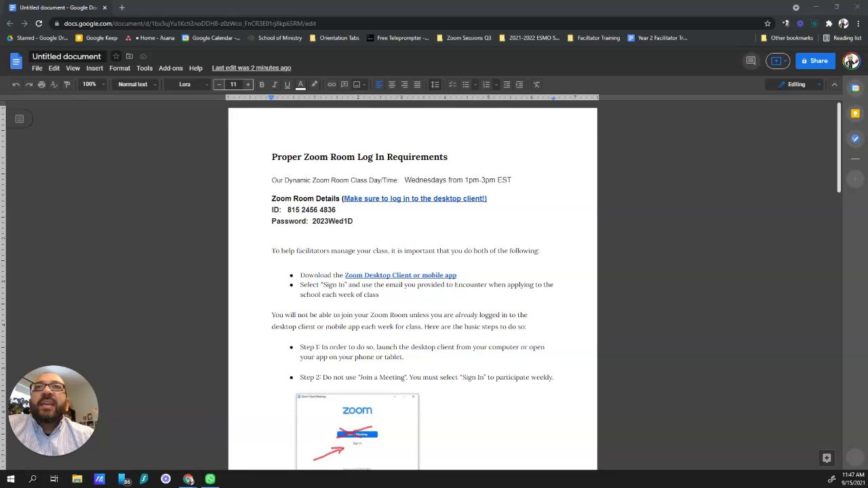The image size is (868, 488).
Task: Open the Chrome extensions puzzle icon
Action: click(x=829, y=24)
